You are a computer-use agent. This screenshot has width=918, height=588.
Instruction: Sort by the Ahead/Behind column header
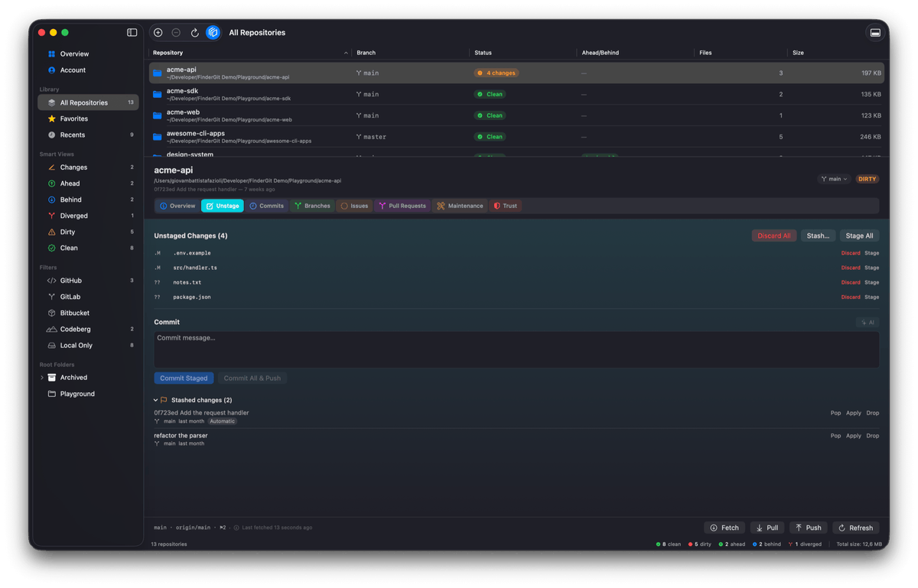[x=636, y=53]
